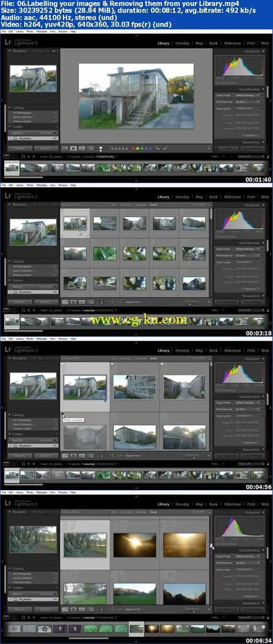Open 'Filters Off' filmstrip dropdown in the 00:01:40 frame
Screen dimensions: 273x644
[x=251, y=157]
